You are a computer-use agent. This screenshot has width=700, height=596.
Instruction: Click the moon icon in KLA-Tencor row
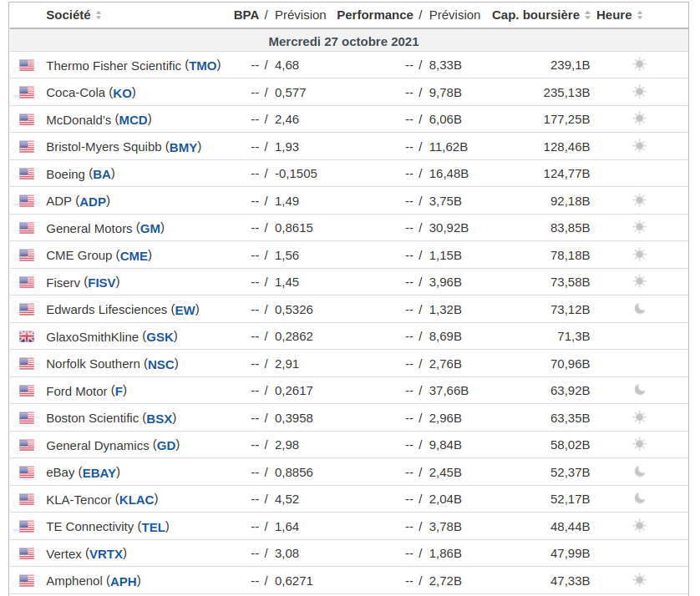(640, 498)
